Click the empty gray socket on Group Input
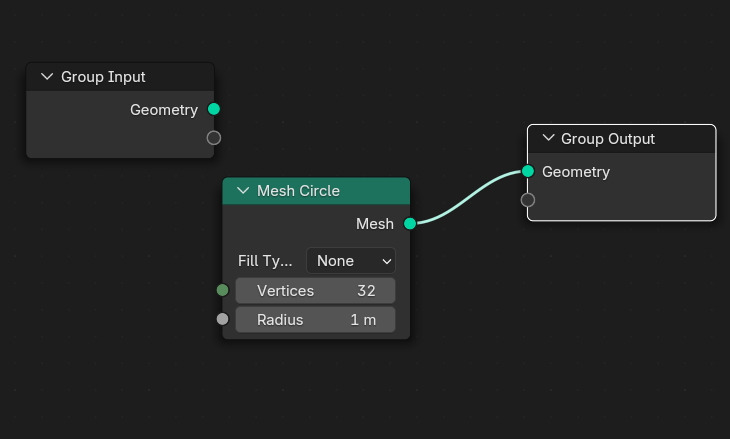The height and width of the screenshot is (439, 730). [x=214, y=138]
